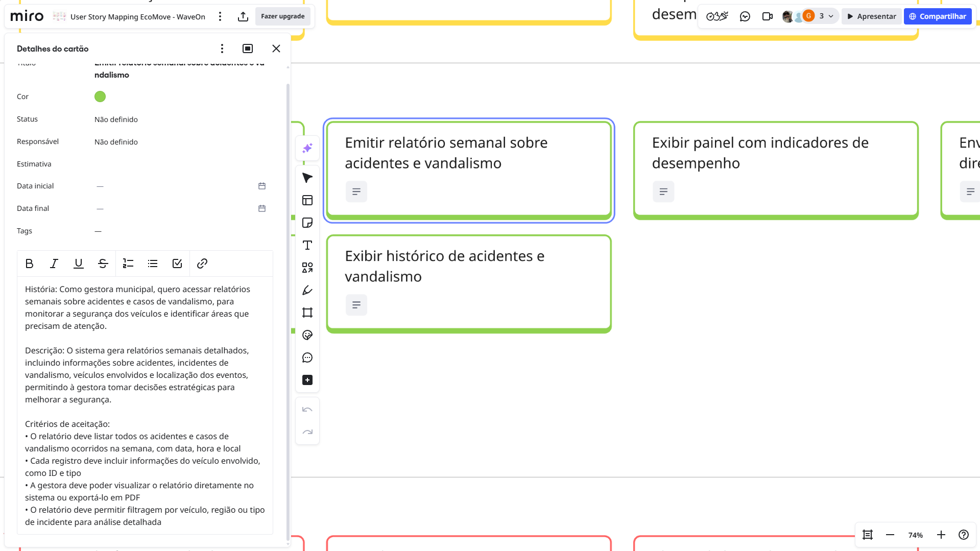
Task: Select the pen drawing tool
Action: [307, 290]
